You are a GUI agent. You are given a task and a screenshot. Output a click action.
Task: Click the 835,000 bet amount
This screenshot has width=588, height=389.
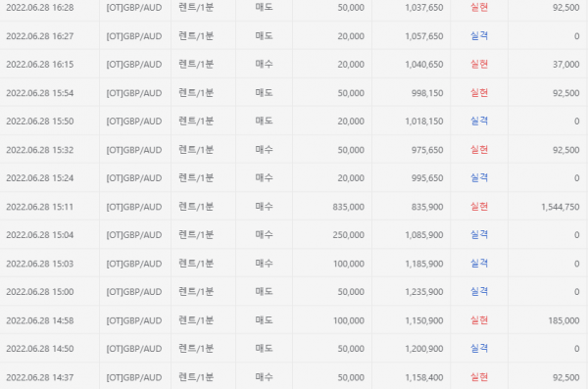point(348,207)
